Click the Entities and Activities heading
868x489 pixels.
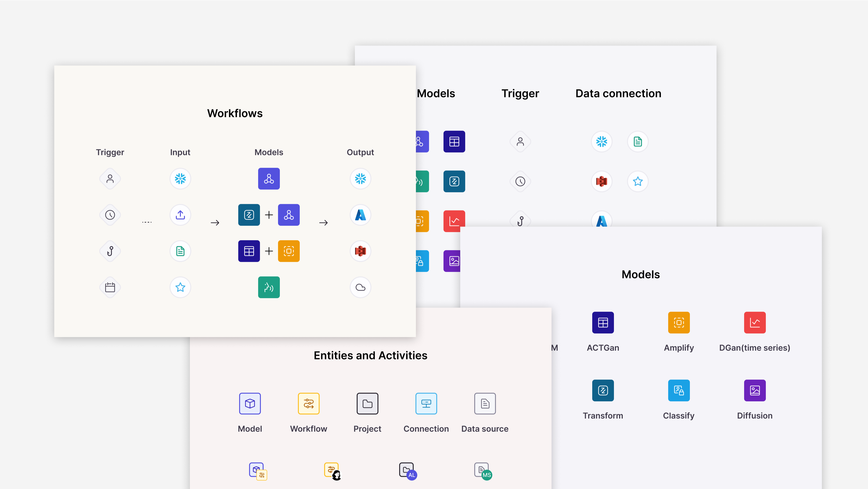pos(370,355)
